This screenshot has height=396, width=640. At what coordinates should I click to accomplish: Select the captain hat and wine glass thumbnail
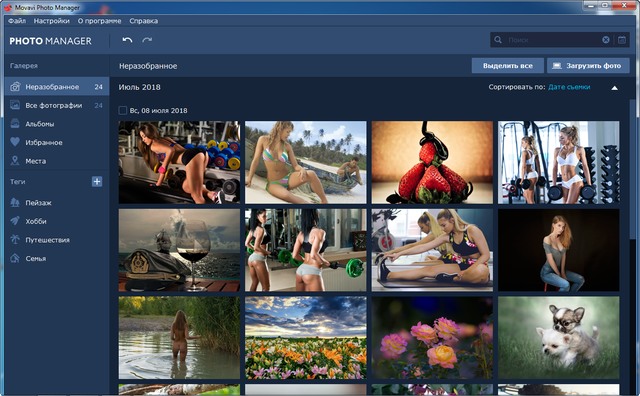click(x=179, y=250)
